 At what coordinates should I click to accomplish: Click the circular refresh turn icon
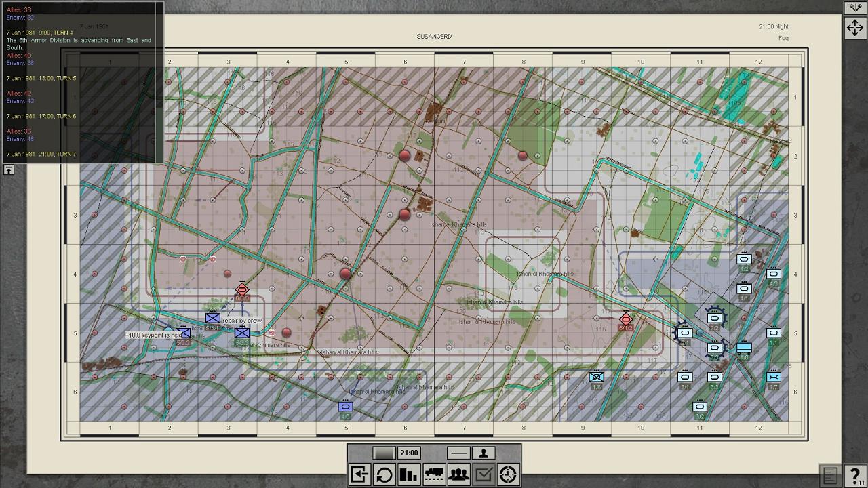[384, 475]
